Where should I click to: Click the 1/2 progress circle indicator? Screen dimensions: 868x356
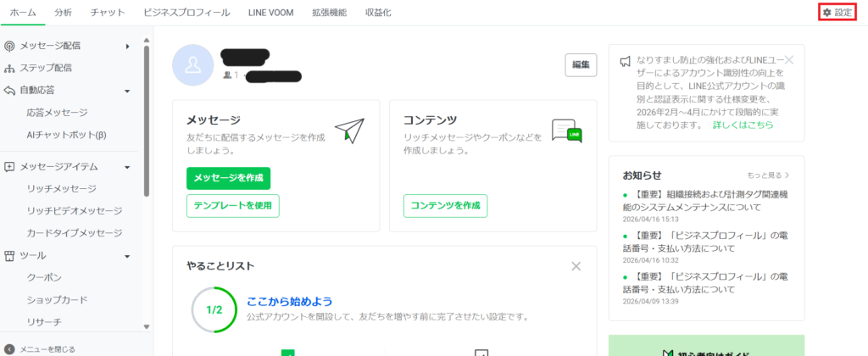214,309
